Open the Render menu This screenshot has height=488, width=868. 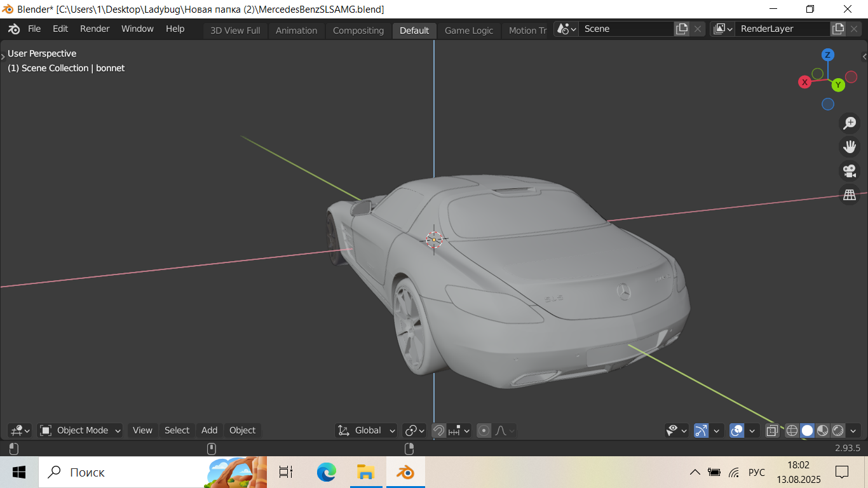[95, 29]
